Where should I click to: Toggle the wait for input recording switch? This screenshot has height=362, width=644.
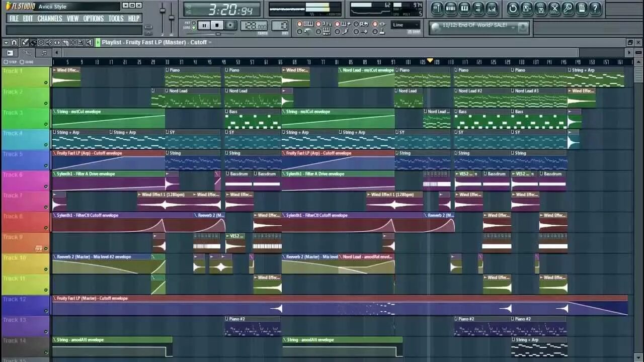click(318, 32)
